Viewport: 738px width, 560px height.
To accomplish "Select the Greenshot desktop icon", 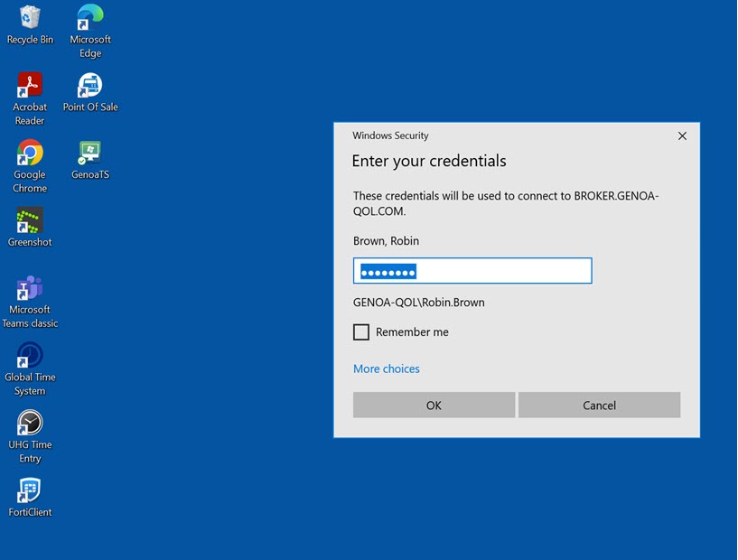I will (30, 220).
